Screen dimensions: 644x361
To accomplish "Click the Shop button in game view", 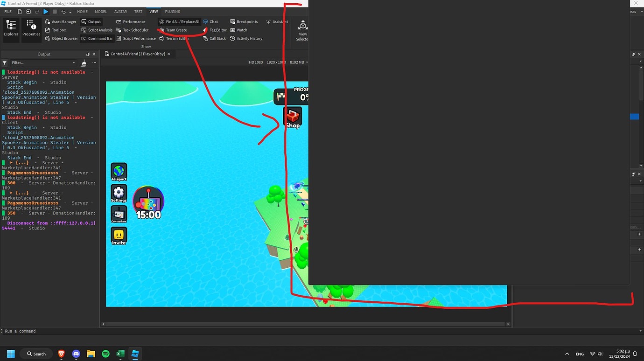I will click(x=293, y=118).
